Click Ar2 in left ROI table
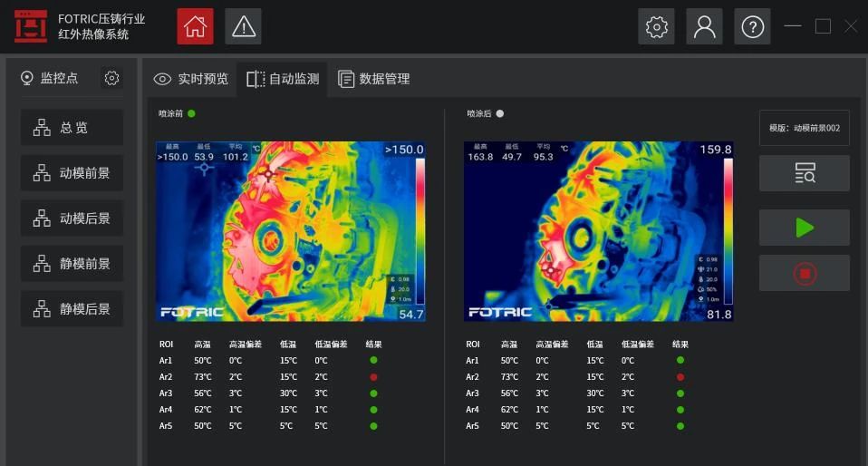This screenshot has height=466, width=868. coord(166,377)
